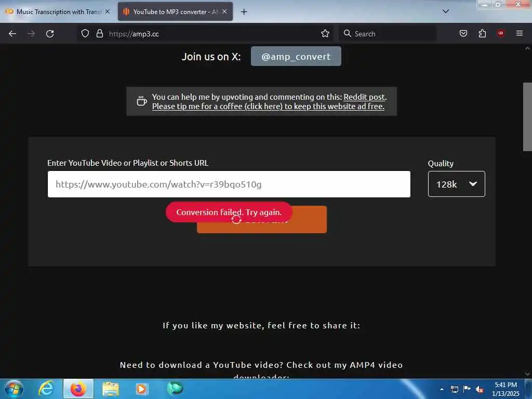Close the Music Transcription tab
This screenshot has height=399, width=532.
click(x=108, y=11)
